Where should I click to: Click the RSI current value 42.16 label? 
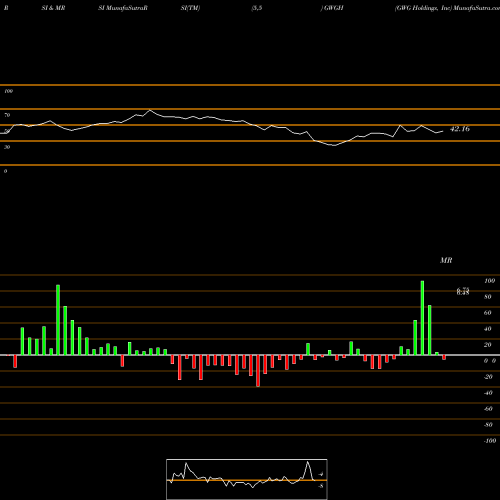(x=460, y=129)
